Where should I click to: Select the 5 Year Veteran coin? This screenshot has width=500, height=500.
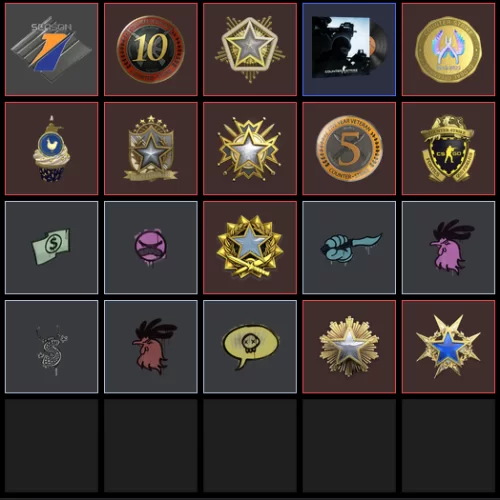point(349,148)
